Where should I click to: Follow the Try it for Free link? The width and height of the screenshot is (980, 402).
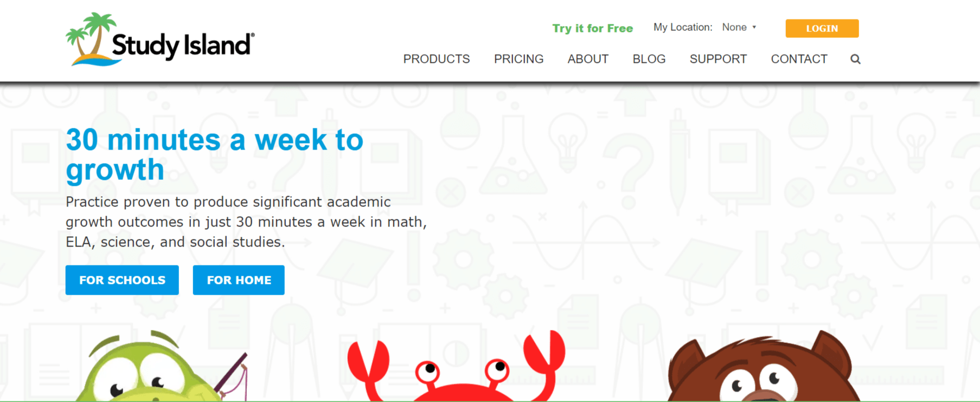click(x=592, y=28)
